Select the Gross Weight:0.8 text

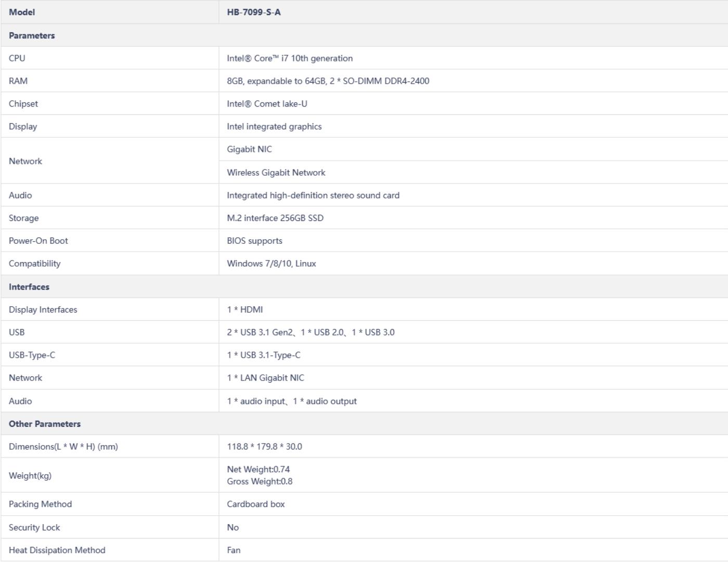coord(259,481)
